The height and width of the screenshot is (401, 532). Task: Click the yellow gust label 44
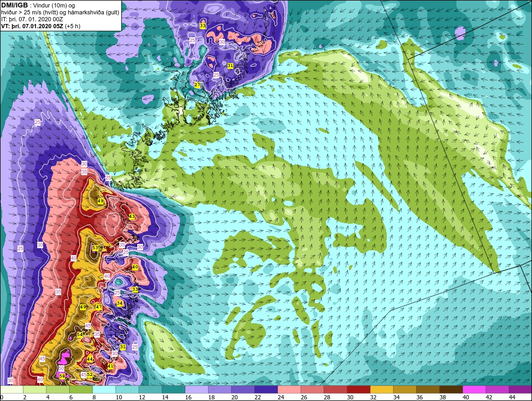tap(89, 359)
